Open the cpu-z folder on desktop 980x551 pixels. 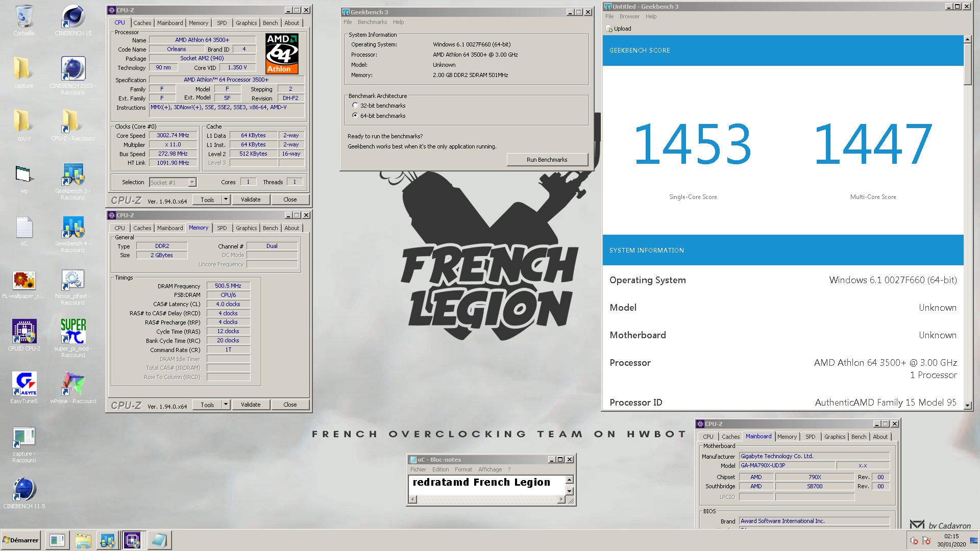point(22,121)
